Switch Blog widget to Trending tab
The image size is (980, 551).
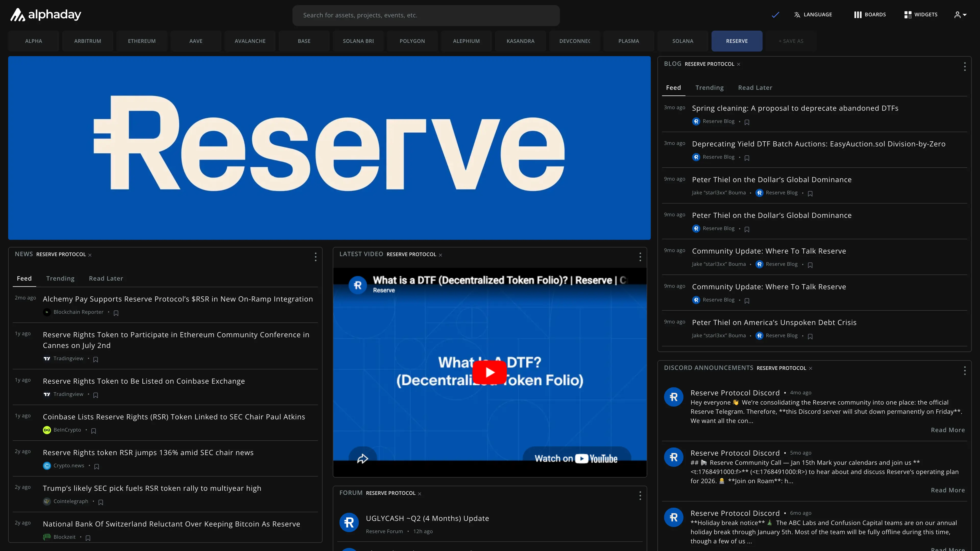[x=709, y=88]
